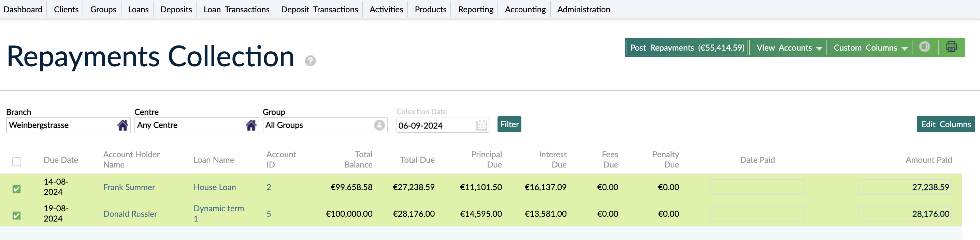Click the €16,137.09 interest due cell

click(546, 187)
